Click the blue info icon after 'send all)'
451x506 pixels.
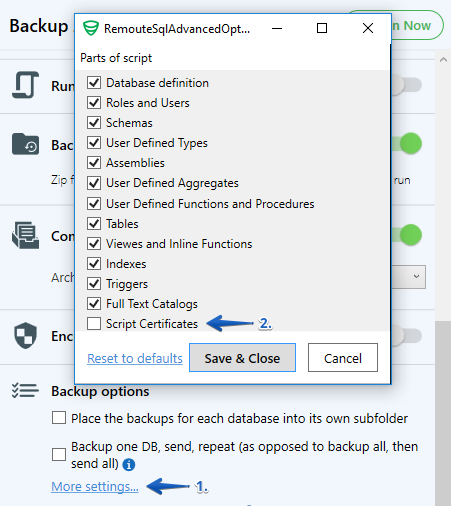(x=129, y=464)
